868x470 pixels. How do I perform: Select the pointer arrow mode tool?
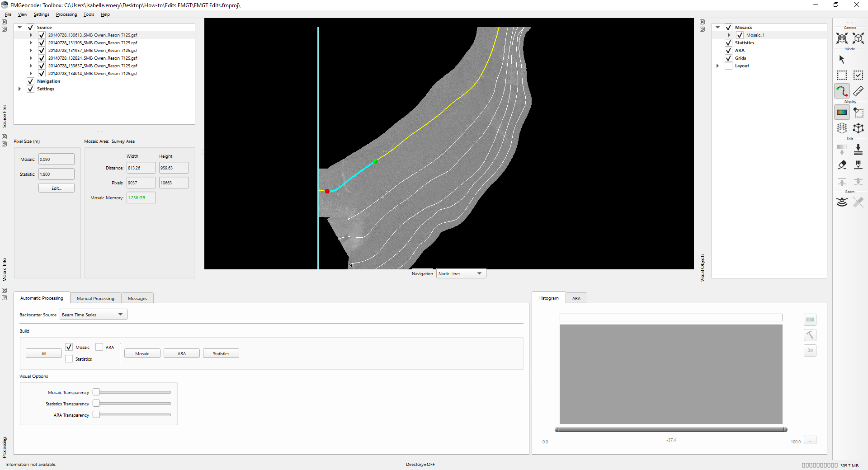[x=841, y=60]
